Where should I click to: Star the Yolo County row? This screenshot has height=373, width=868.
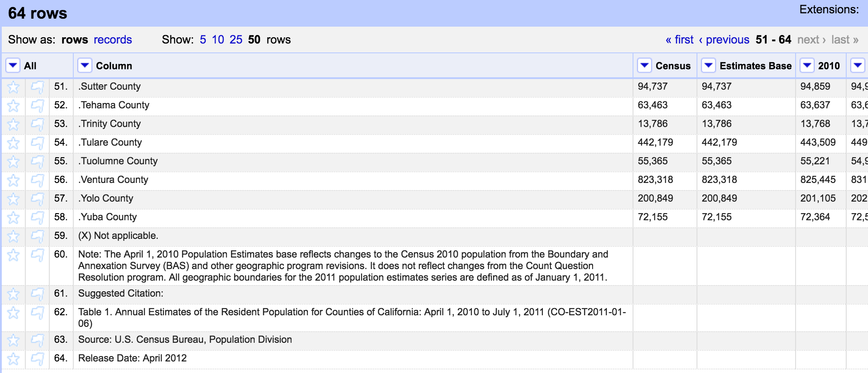coord(13,199)
